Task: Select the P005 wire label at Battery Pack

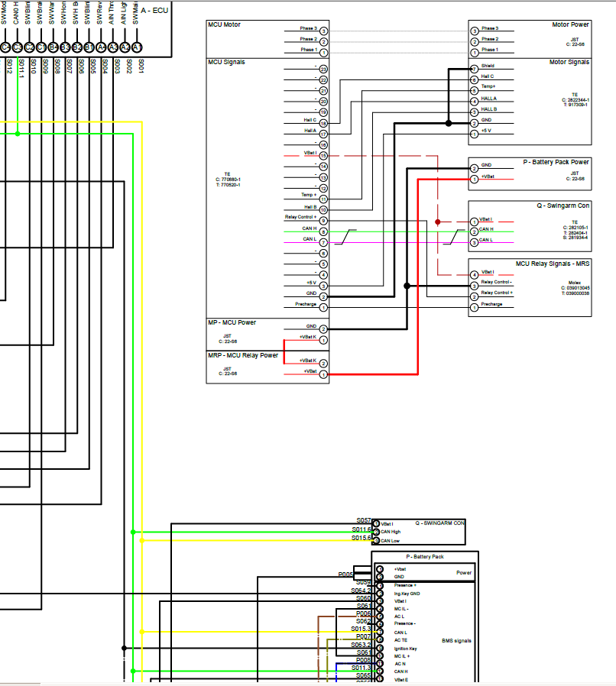Action: tap(345, 574)
